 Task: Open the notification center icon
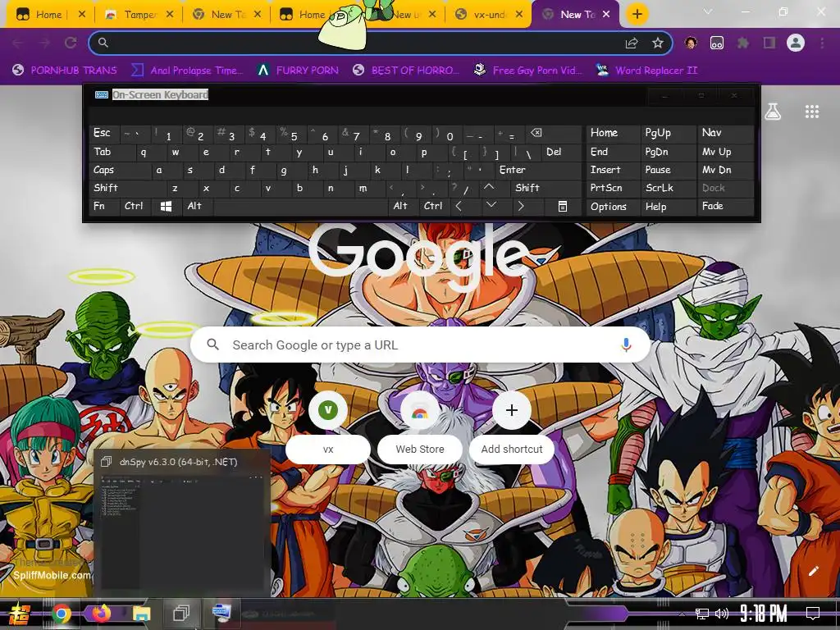pos(813,613)
